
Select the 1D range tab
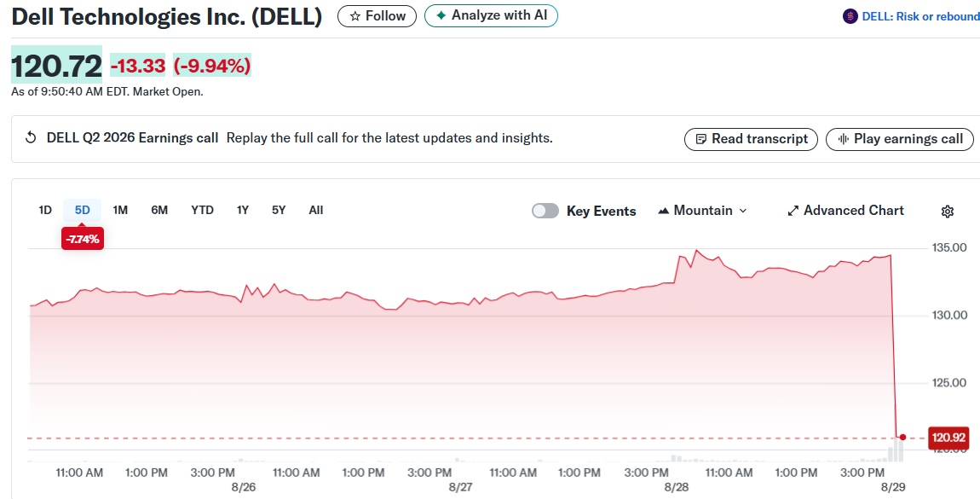[45, 210]
